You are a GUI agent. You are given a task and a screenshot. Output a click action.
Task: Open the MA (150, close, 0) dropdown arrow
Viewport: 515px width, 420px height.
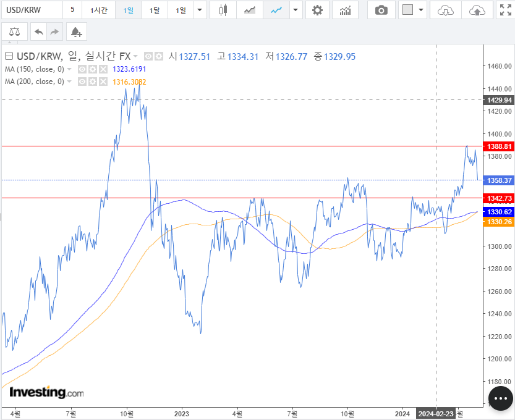tap(69, 69)
